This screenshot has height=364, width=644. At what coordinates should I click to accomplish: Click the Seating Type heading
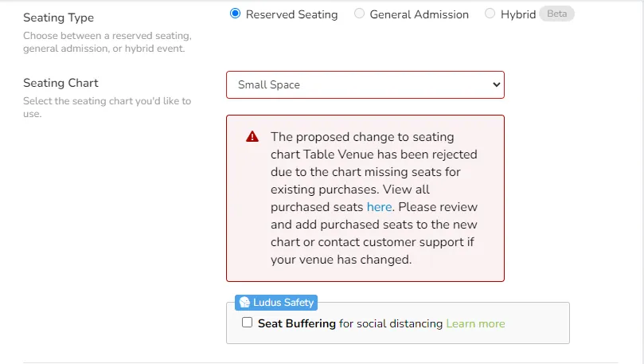pos(58,18)
